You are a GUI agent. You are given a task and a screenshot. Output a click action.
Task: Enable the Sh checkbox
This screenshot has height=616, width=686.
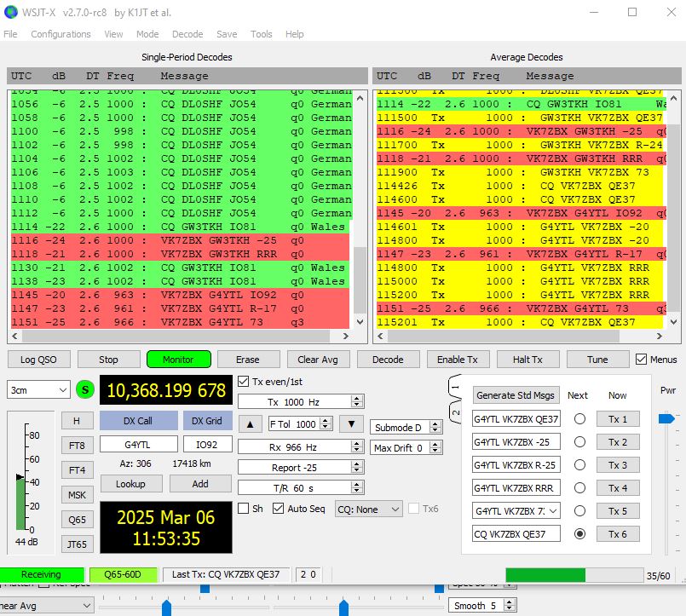tap(243, 509)
